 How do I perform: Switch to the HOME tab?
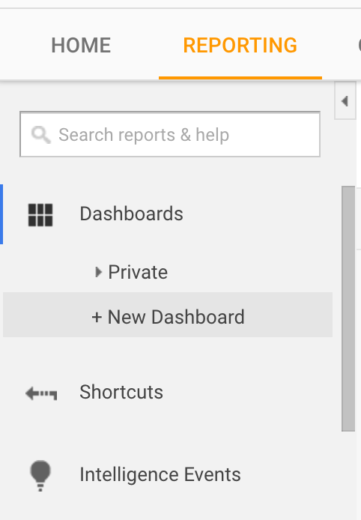[x=81, y=45]
